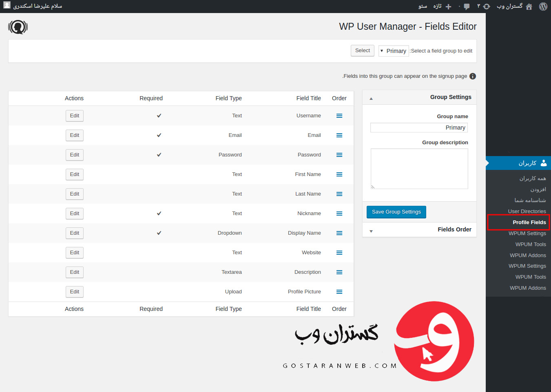This screenshot has height=392, width=551.
Task: Edit the Nickname field
Action: pos(75,214)
